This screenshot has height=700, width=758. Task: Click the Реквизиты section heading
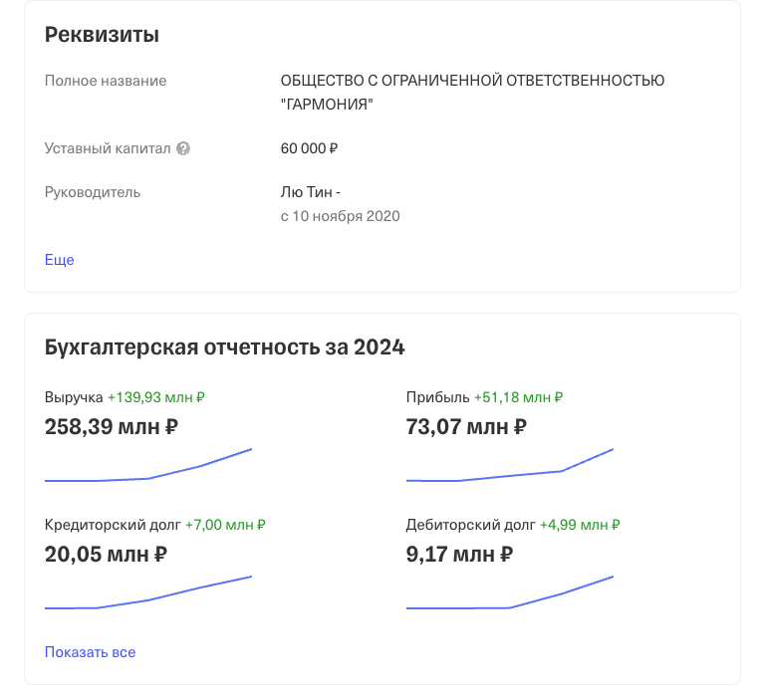click(103, 35)
